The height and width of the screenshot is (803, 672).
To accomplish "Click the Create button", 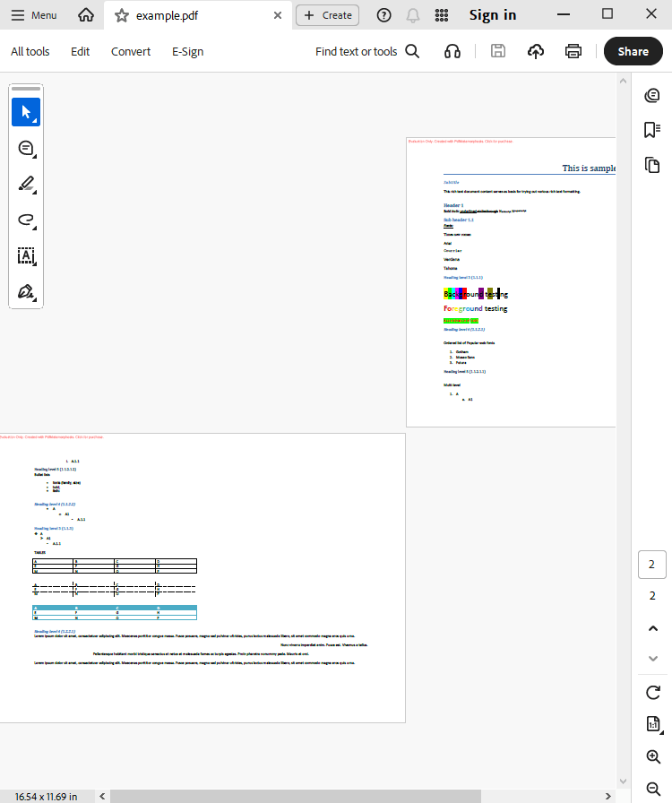I will coord(328,15).
